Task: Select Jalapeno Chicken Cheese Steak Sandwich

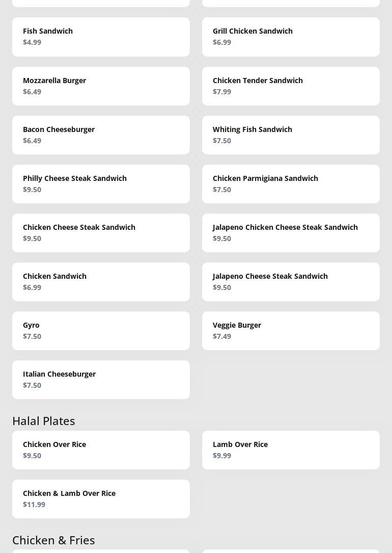Action: click(x=291, y=233)
